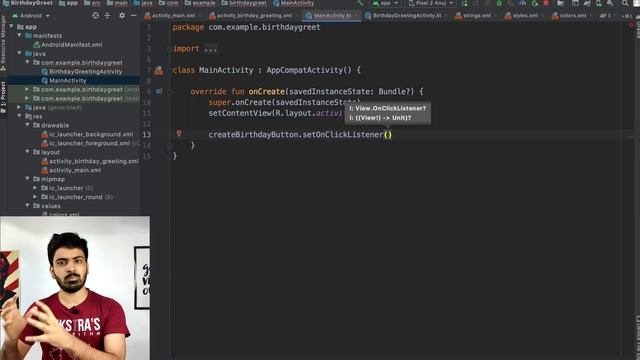This screenshot has width=640, height=360.
Task: Collapse the layout folder arrow
Action: point(27,152)
